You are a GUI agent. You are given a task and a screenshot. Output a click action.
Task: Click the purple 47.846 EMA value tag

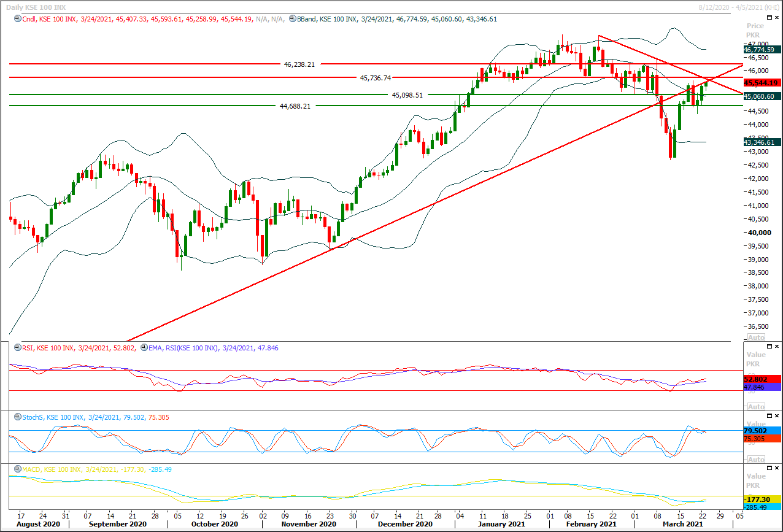click(x=762, y=387)
